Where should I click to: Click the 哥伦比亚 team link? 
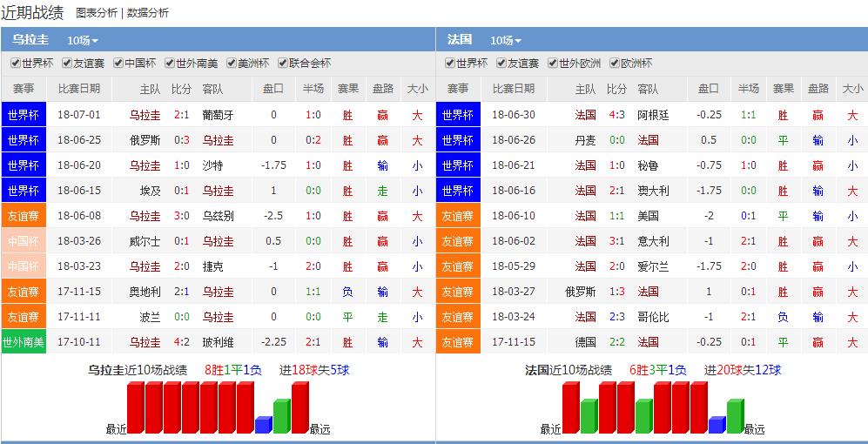pyautogui.click(x=653, y=317)
